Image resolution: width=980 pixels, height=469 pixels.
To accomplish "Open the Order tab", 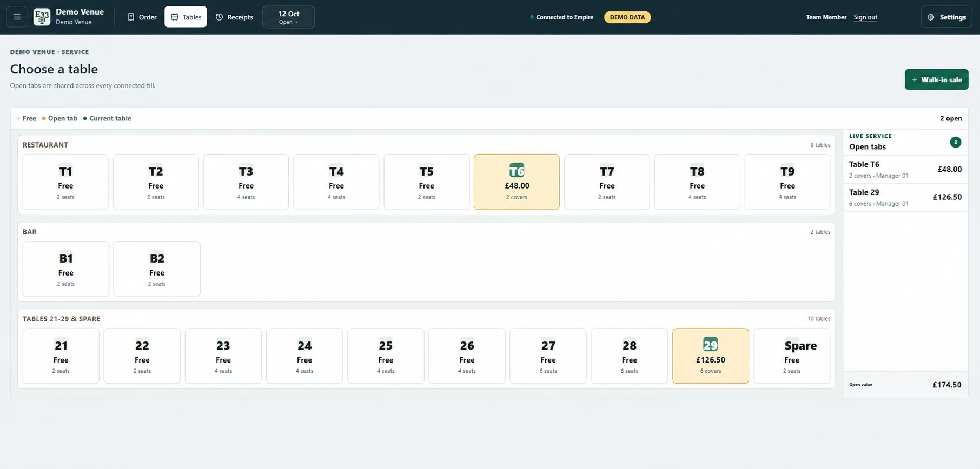I will click(x=142, y=17).
